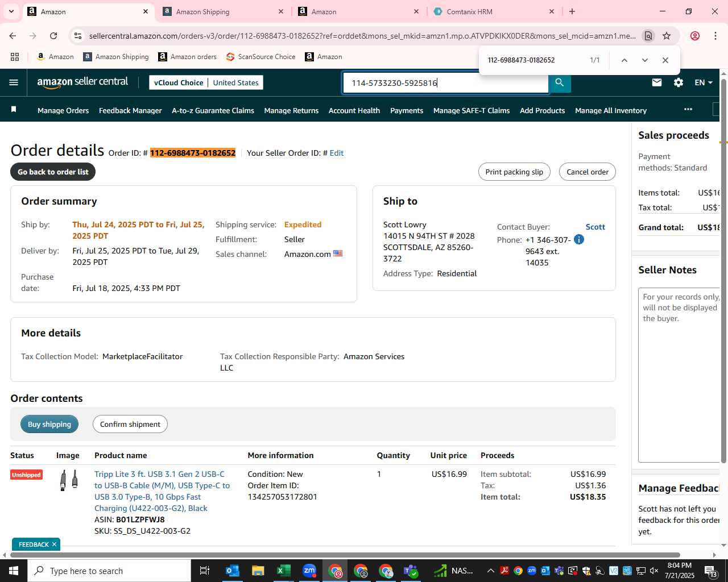Click Go back to order list
Viewport: 728px width, 582px height.
53,172
